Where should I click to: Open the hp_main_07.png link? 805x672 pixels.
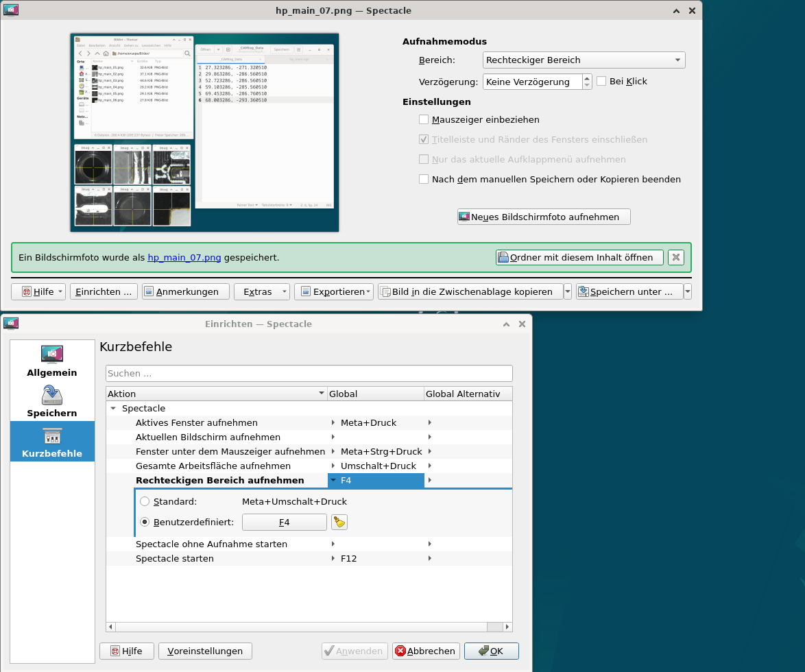point(184,257)
